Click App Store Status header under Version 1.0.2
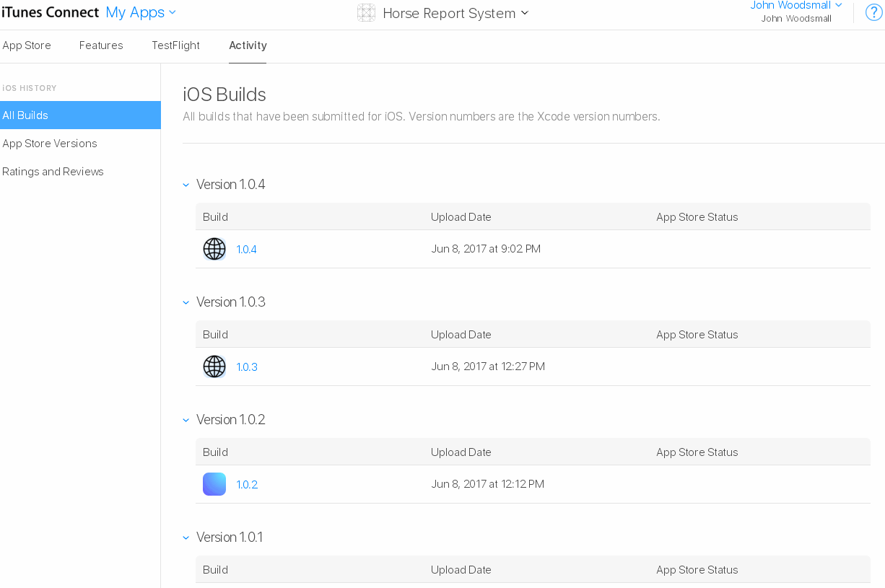This screenshot has height=588, width=885. tap(697, 452)
